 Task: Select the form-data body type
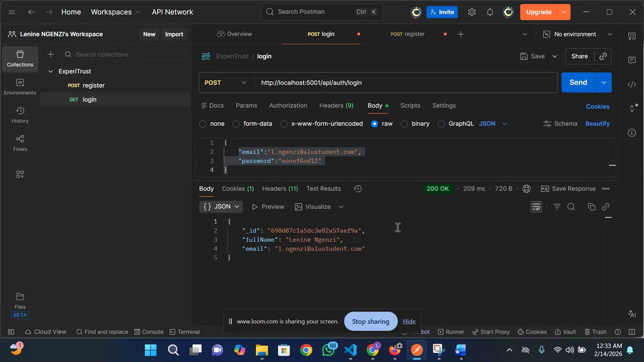pos(236,124)
